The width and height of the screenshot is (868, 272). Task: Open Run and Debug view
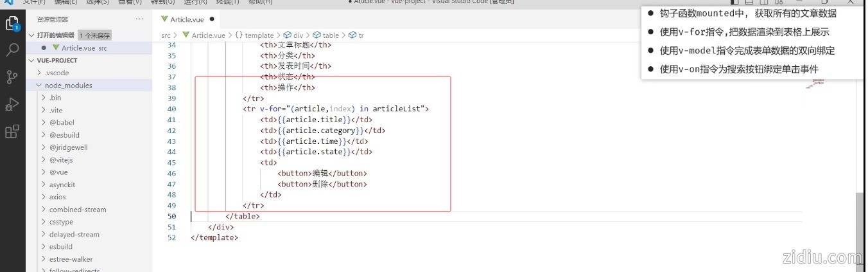[12, 104]
